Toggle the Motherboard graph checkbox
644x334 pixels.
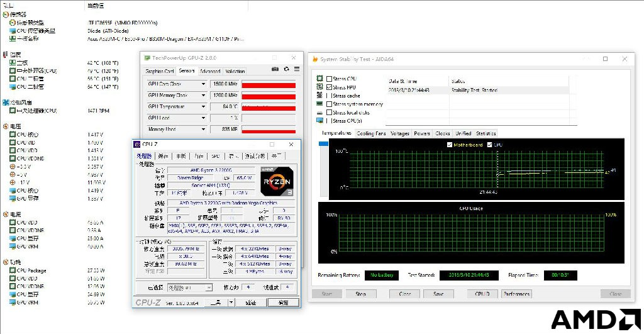point(449,145)
